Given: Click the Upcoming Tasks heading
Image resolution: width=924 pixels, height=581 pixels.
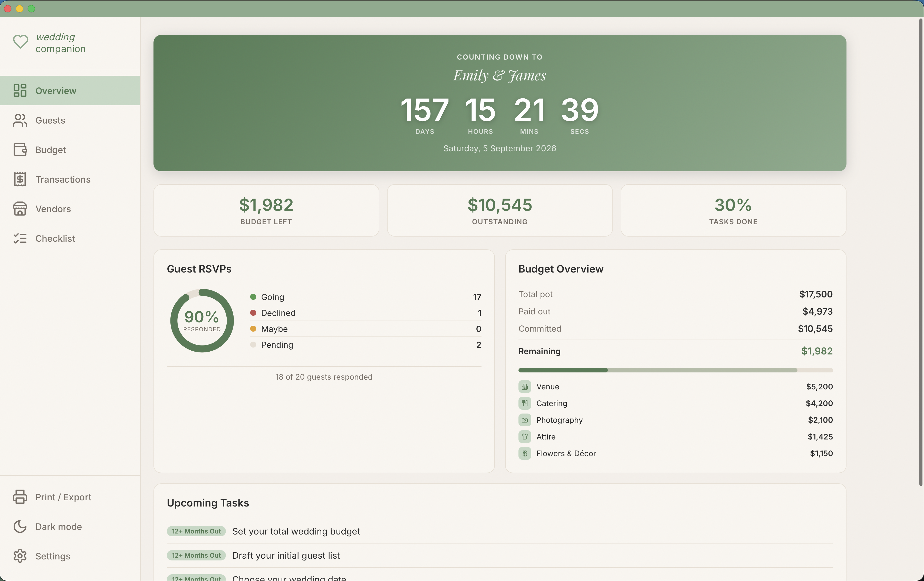Looking at the screenshot, I should point(208,503).
